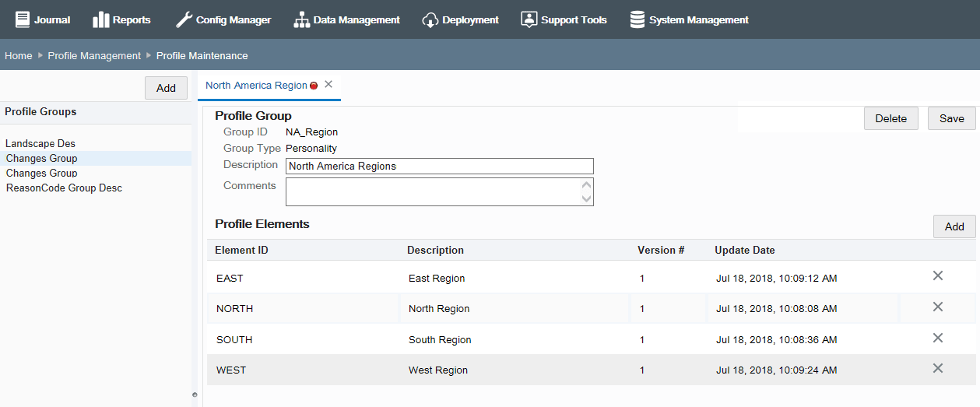Click the Reports bar chart icon
Screen dimensions: 980x407
(101, 19)
